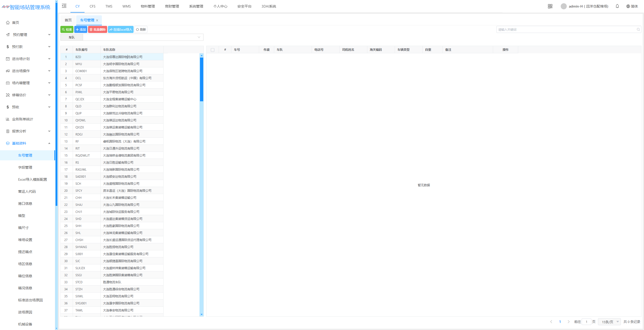Click the notification bell icon
Viewport: 644px width, 330px height.
617,6
